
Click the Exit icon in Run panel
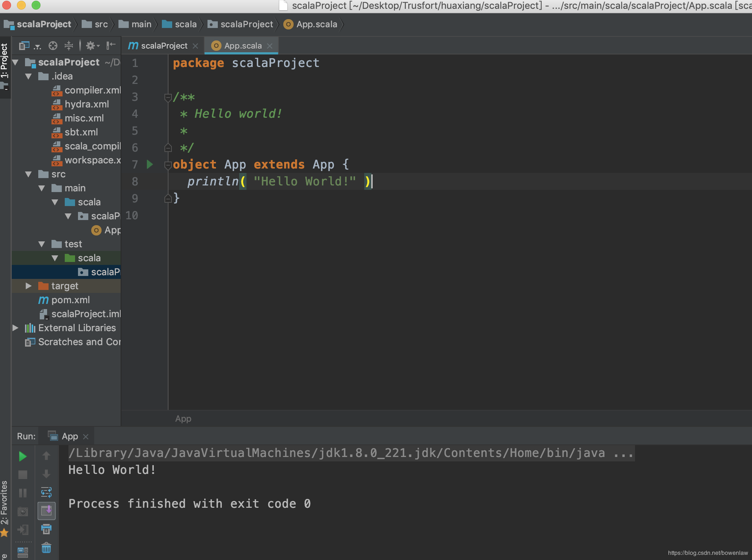(23, 530)
